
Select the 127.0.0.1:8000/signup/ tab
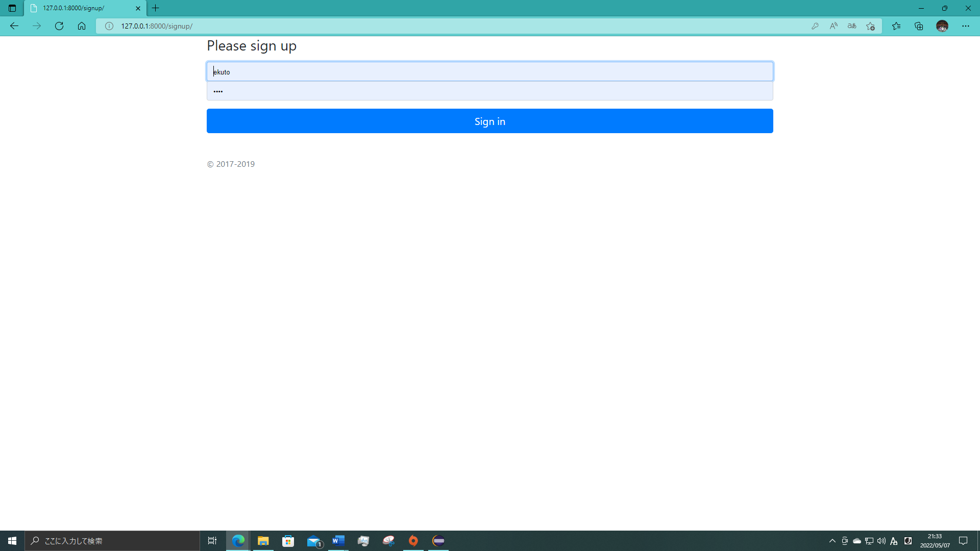click(x=82, y=8)
